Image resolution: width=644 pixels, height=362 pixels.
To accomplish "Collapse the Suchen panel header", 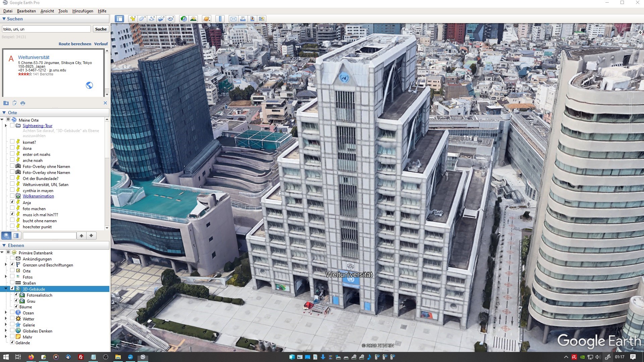I will [4, 19].
